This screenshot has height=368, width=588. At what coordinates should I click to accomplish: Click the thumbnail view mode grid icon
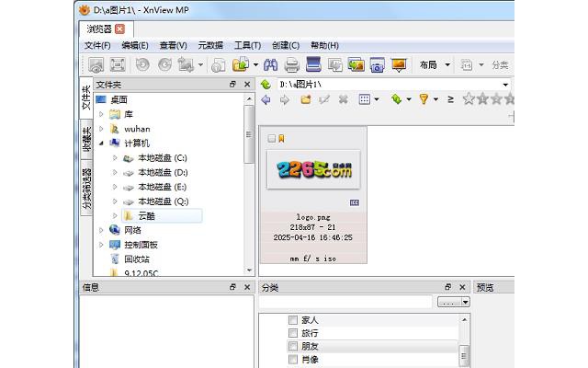pyautogui.click(x=365, y=99)
